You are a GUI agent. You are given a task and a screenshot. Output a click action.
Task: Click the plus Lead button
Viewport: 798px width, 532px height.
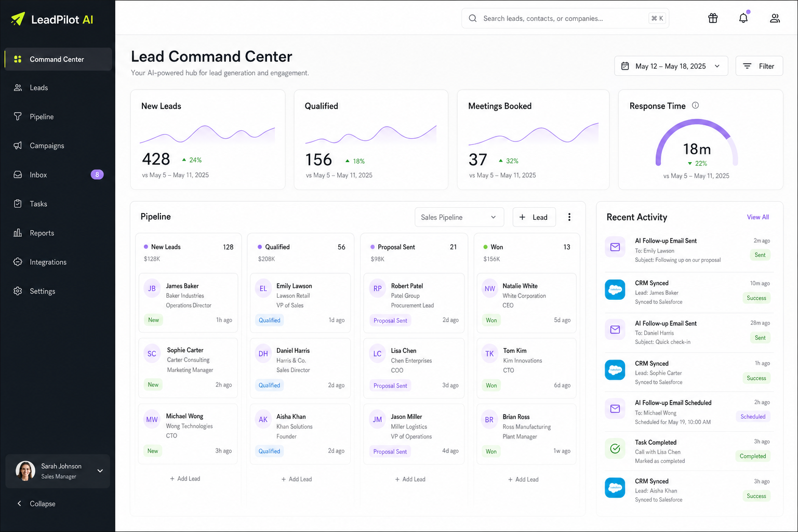point(534,217)
